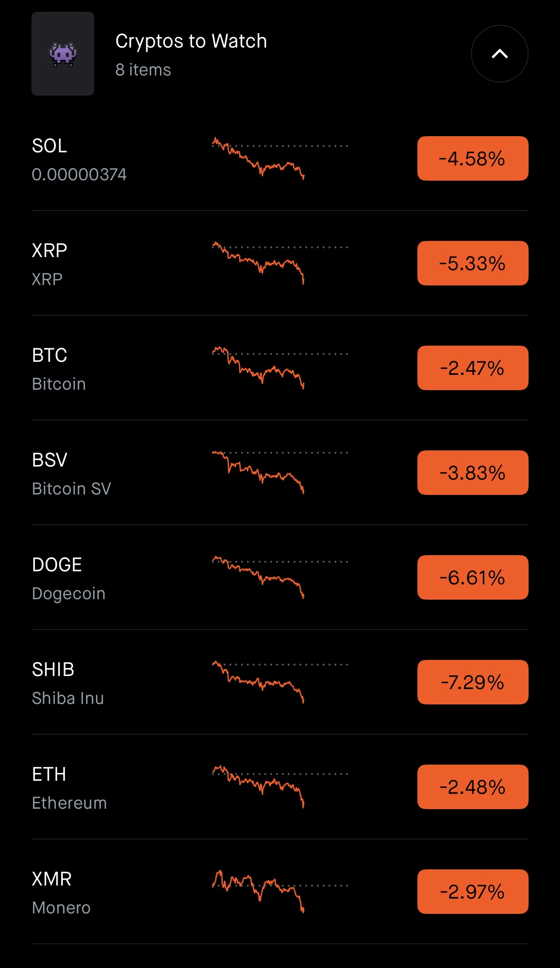Select the Bitcoin SV list entry
The height and width of the screenshot is (968, 560).
280,473
